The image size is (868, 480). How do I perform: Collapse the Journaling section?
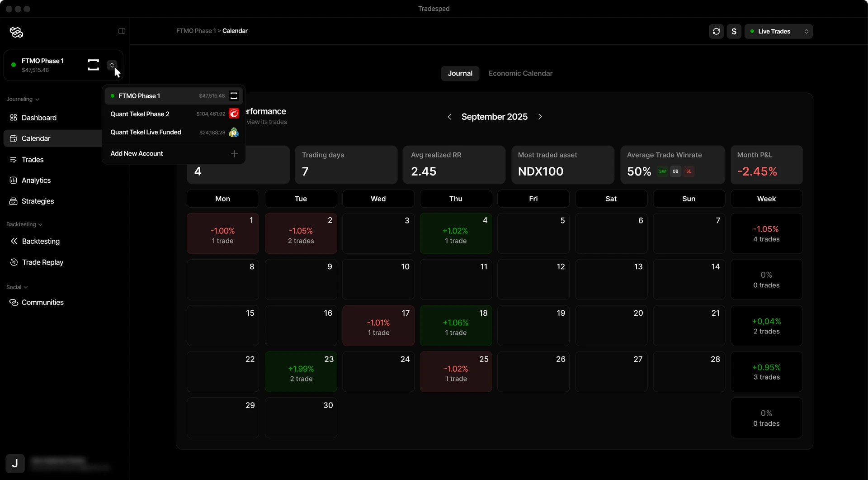pyautogui.click(x=23, y=99)
